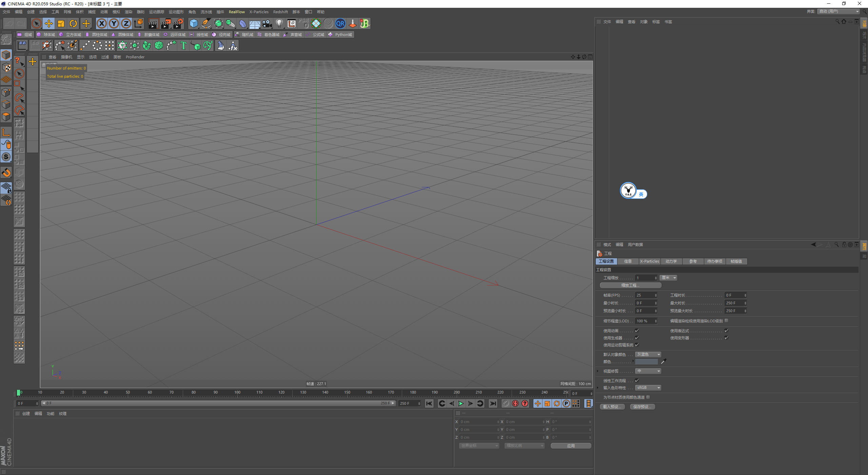This screenshot has height=475, width=868.
Task: Toggle 使用生成 checkbox in project settings
Action: 636,338
